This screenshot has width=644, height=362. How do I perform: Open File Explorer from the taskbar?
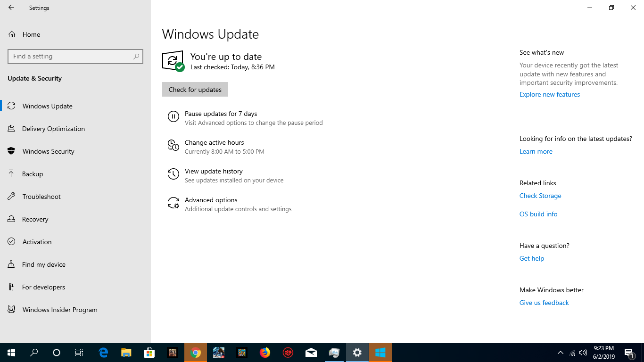126,353
